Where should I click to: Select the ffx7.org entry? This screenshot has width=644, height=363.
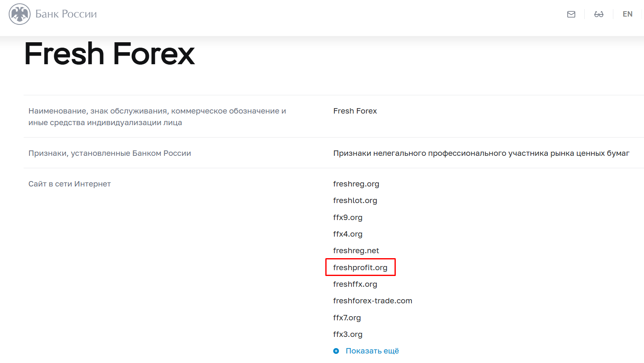tap(347, 318)
